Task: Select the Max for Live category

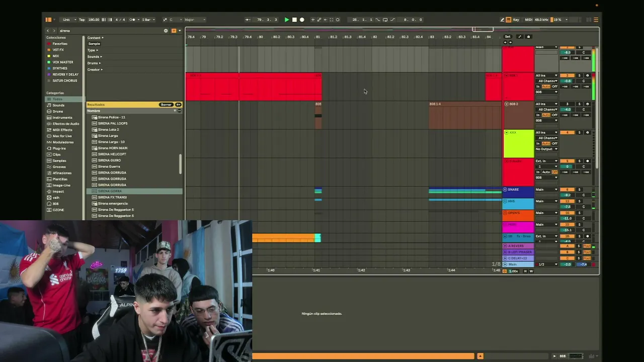Action: pos(62,136)
